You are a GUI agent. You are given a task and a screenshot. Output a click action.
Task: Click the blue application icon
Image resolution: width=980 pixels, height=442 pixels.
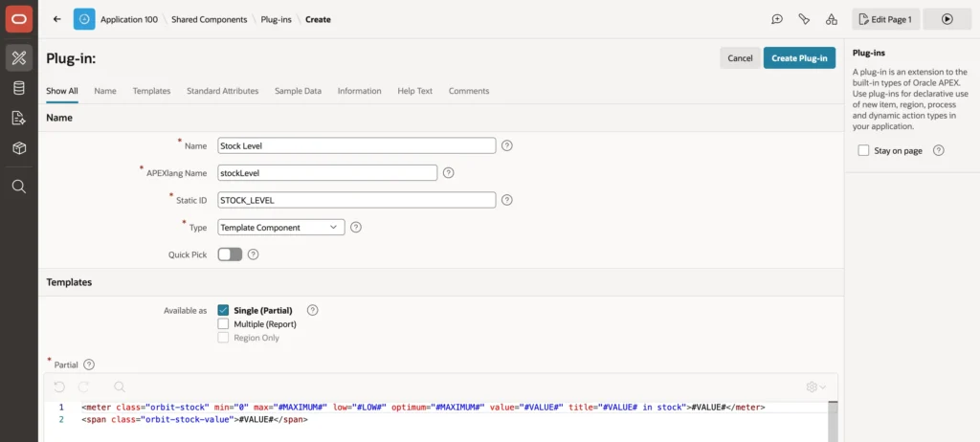coord(84,19)
